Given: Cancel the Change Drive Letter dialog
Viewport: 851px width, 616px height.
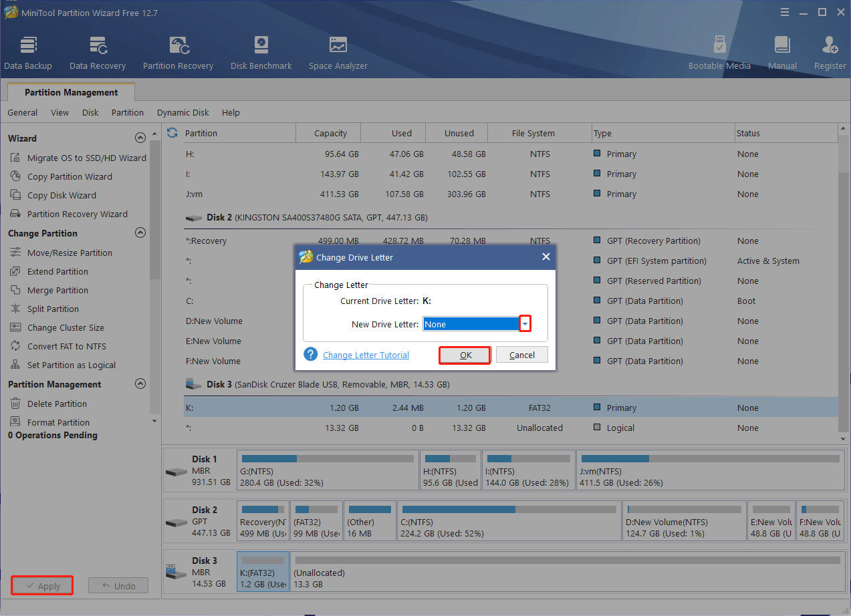Looking at the screenshot, I should (x=521, y=355).
